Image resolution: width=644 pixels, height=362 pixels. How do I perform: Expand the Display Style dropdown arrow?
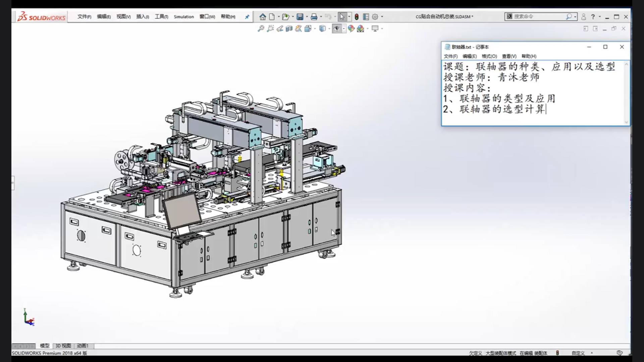pos(329,28)
